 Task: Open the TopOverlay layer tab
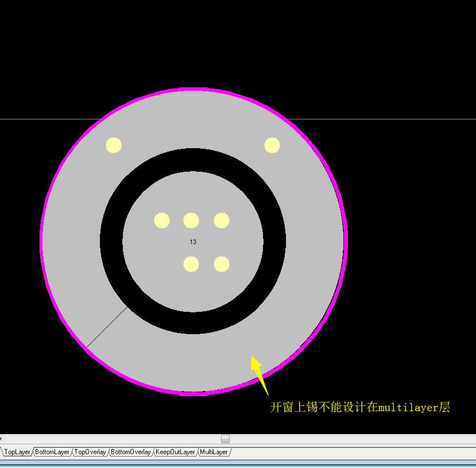pyautogui.click(x=90, y=452)
